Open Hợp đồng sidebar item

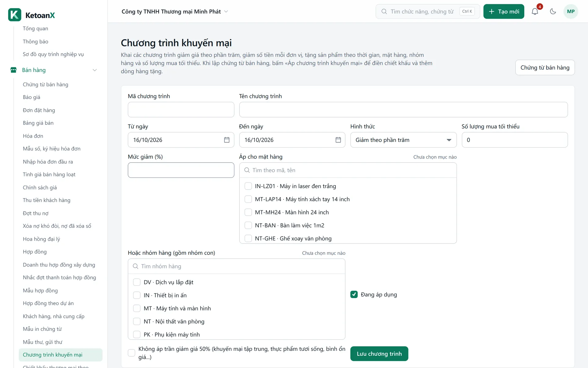pos(35,252)
